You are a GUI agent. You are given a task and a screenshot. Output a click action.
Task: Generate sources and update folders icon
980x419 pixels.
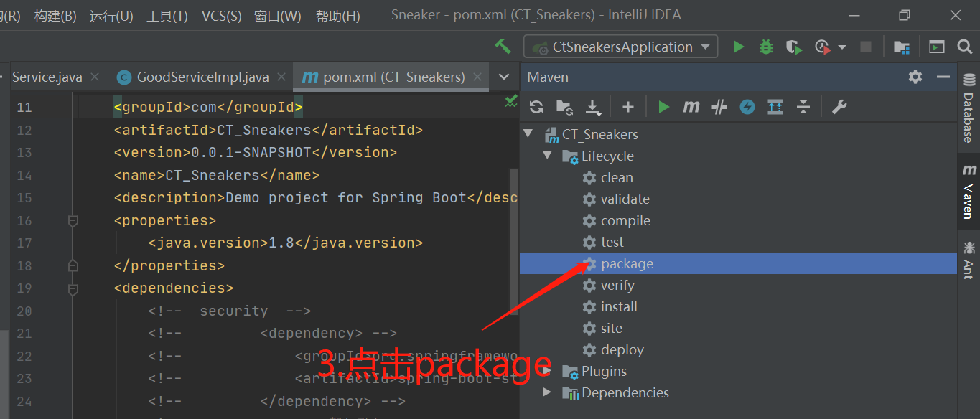564,107
